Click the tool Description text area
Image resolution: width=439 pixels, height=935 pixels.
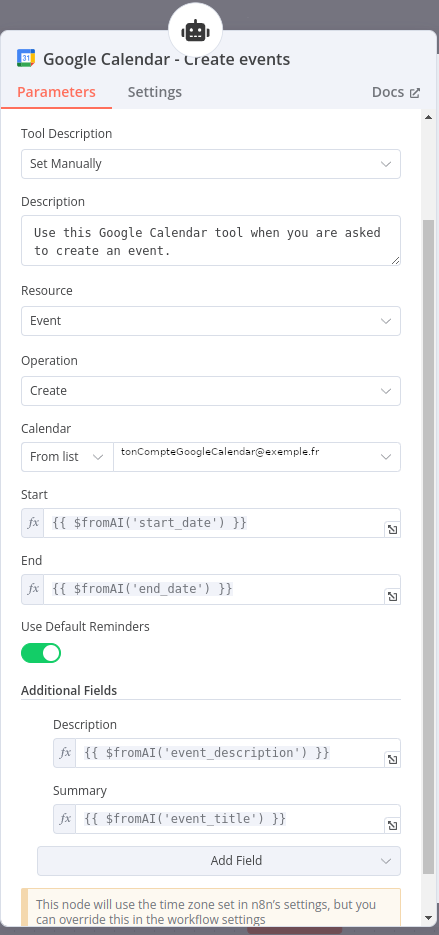click(x=211, y=241)
